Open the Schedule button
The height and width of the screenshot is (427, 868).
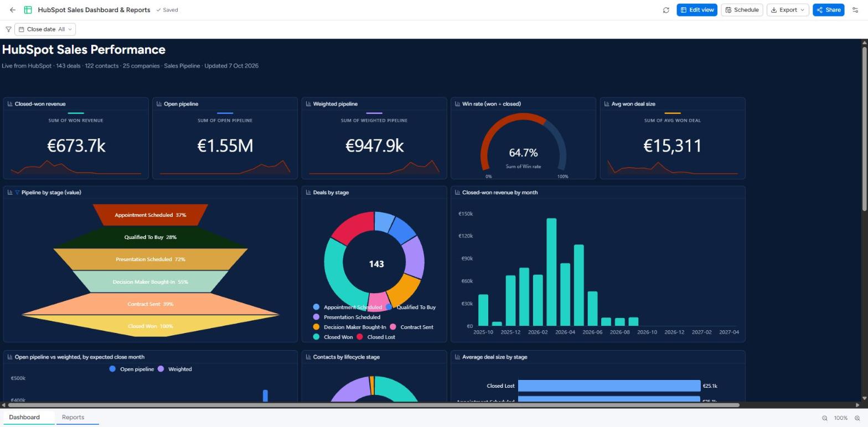[x=742, y=10]
